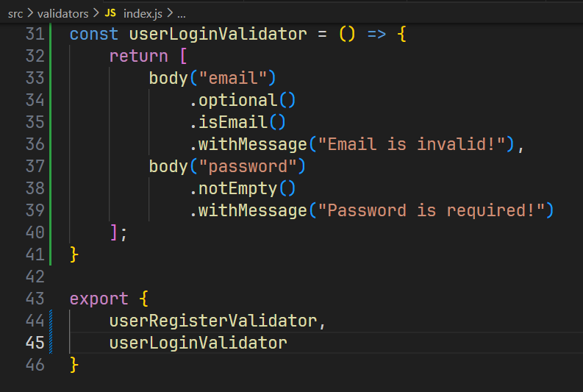The image size is (583, 392).
Task: Click the "Password is required!" string
Action: tap(432, 211)
